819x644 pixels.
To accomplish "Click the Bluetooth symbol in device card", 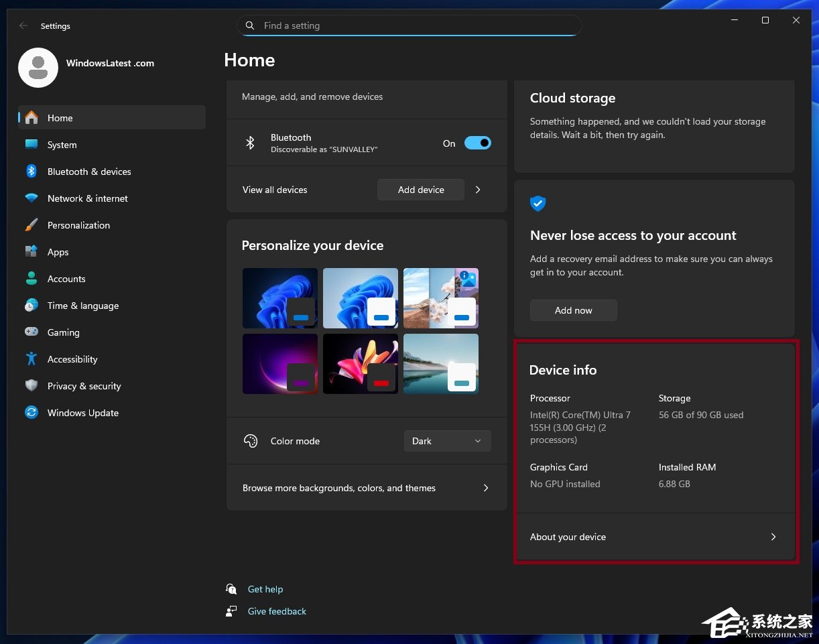I will pyautogui.click(x=250, y=143).
